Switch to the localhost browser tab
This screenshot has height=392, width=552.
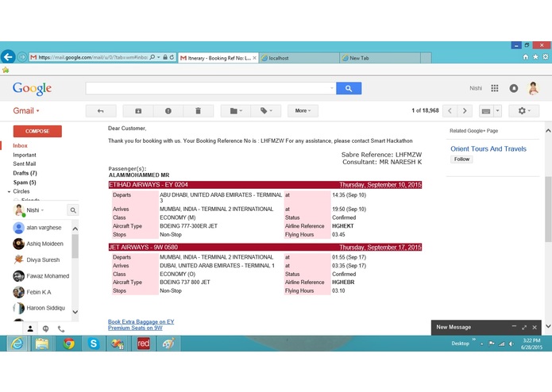point(299,58)
